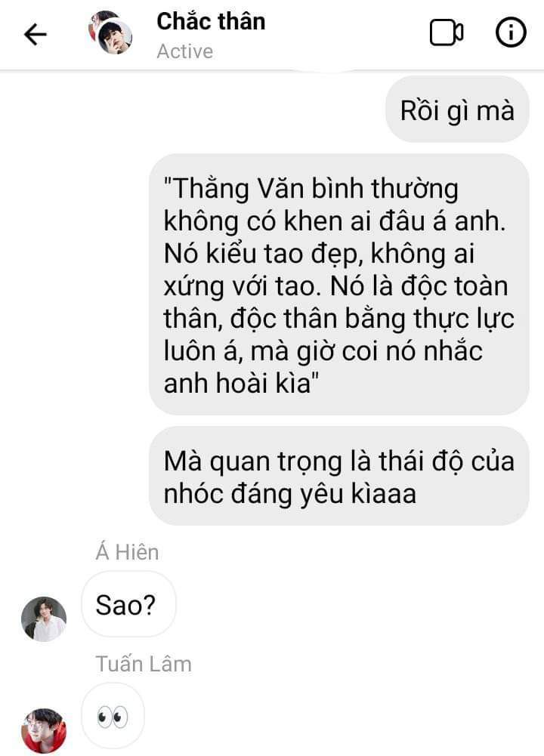Viewport: 544px width, 756px height.
Task: Select the "Sao?" message bubble
Action: point(128,605)
